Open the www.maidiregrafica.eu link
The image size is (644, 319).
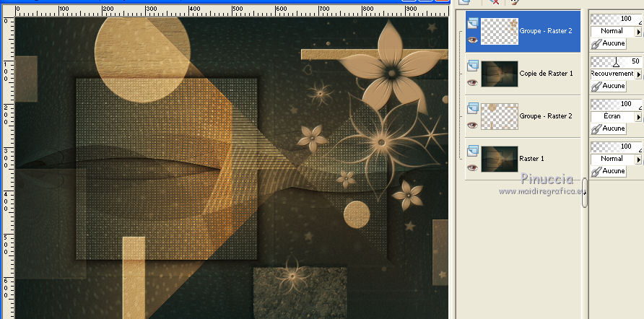coord(540,191)
